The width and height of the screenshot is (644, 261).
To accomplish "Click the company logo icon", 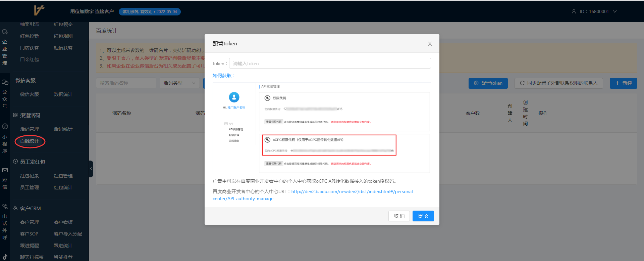I will point(39,10).
